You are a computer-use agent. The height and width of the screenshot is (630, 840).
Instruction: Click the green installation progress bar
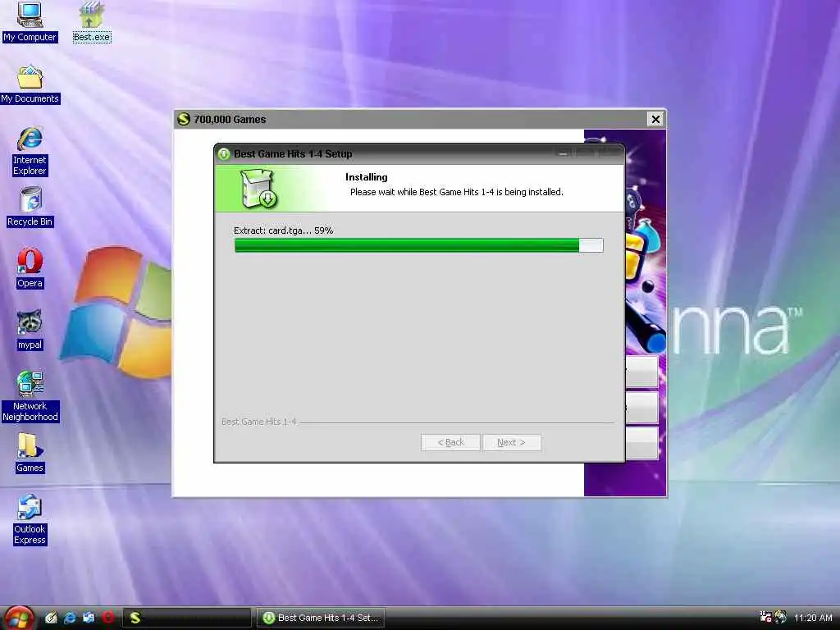point(419,245)
